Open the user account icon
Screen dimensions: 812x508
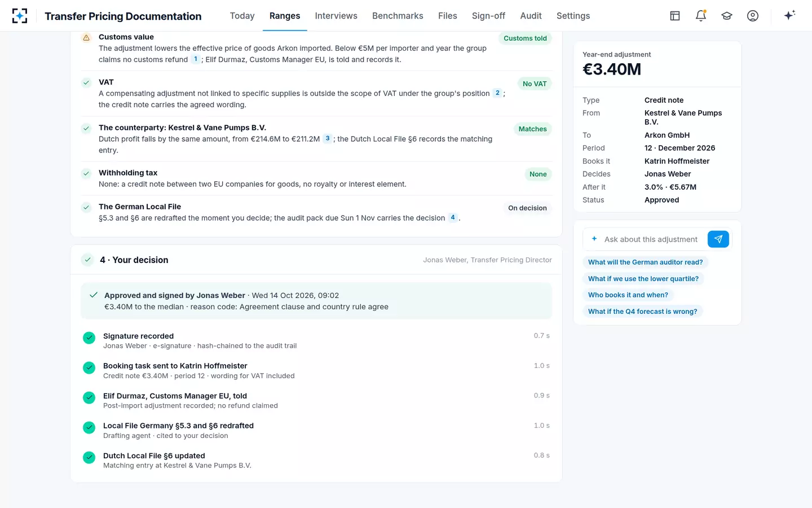pos(753,16)
